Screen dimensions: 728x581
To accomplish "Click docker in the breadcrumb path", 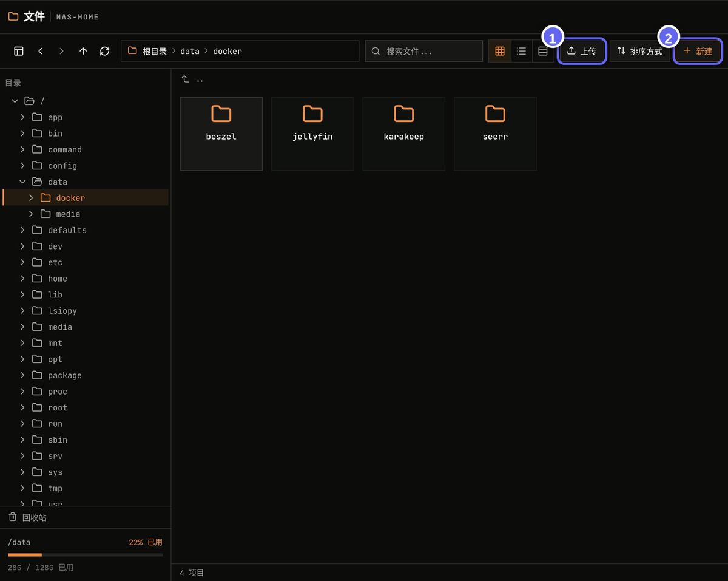I will [x=227, y=52].
